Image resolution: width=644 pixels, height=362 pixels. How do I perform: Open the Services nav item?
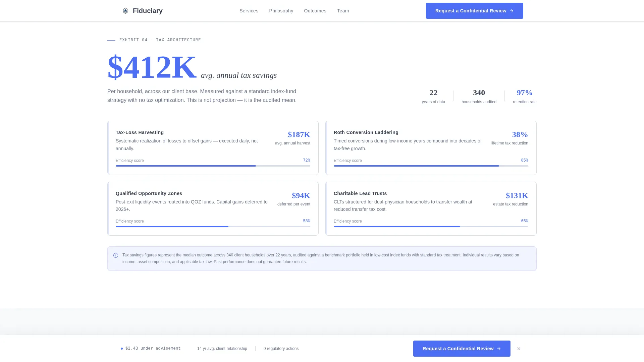click(249, 11)
